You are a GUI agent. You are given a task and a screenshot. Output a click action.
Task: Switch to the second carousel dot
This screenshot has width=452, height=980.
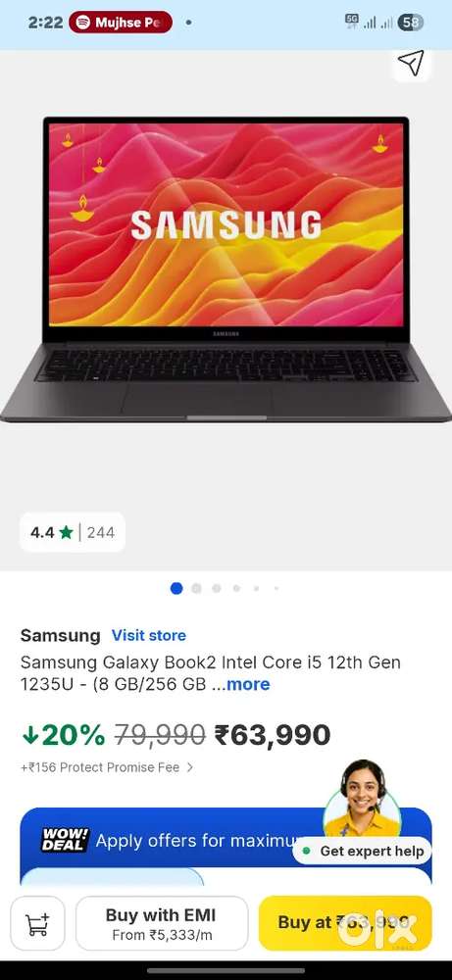[x=196, y=588]
